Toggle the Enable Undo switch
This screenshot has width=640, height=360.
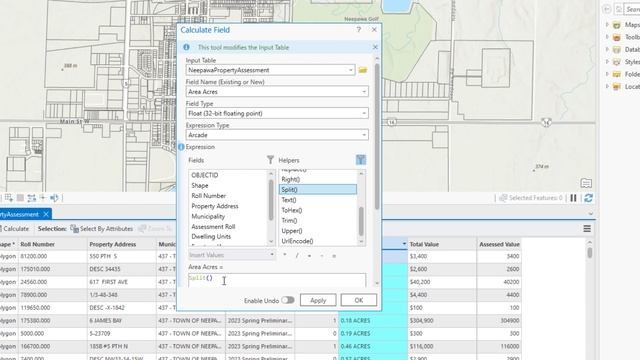pos(288,300)
